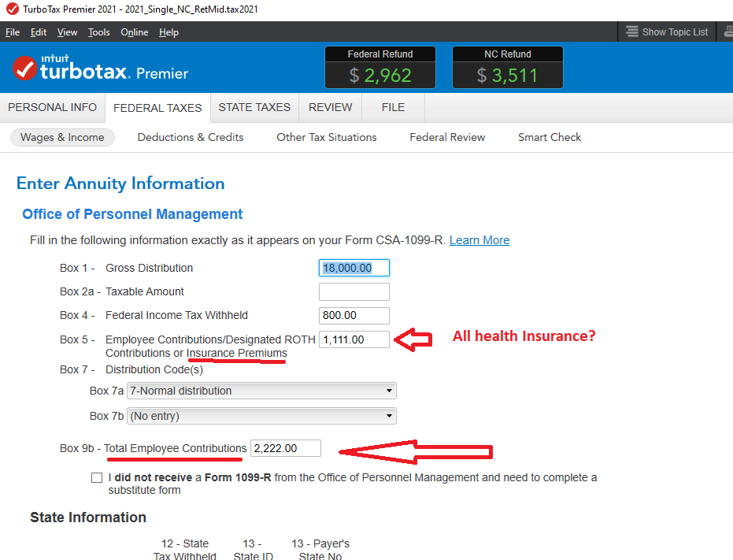This screenshot has width=733, height=560.
Task: Click the '13 - Payer's State No' column header
Action: coord(320,550)
